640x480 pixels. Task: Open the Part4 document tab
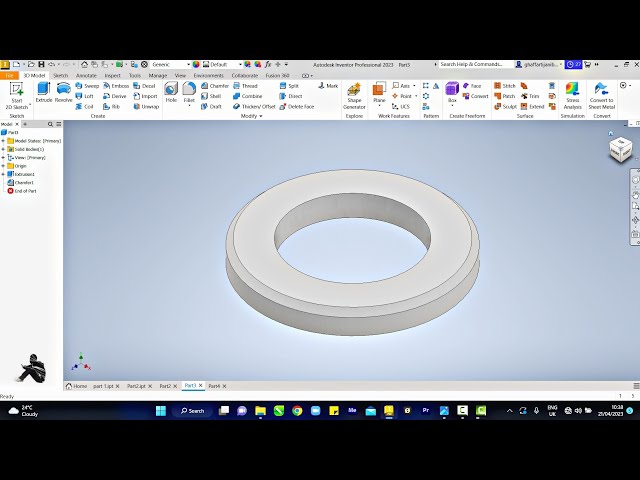pyautogui.click(x=214, y=386)
